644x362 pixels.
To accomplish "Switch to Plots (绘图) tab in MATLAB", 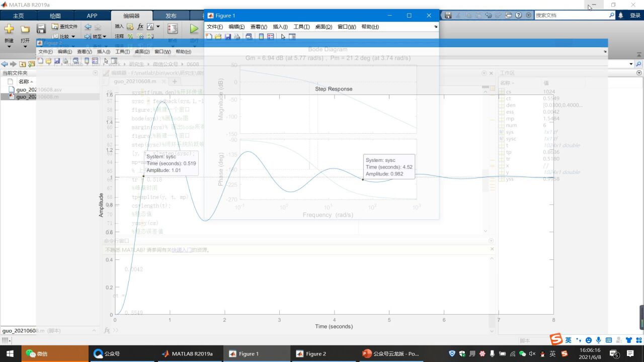I will tap(55, 16).
